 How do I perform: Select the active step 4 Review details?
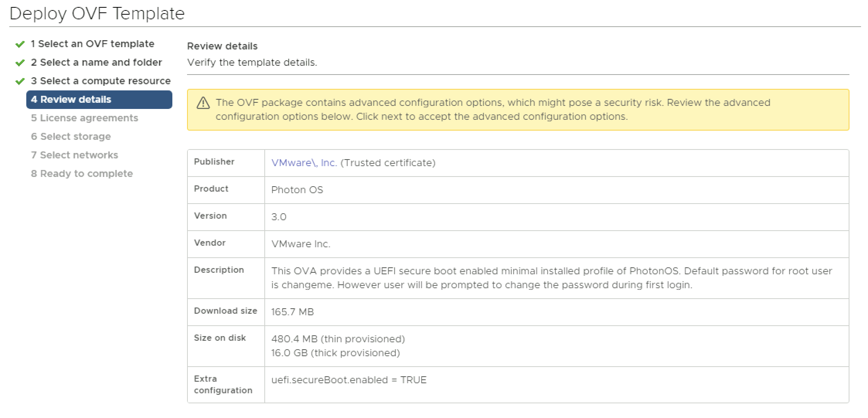tap(99, 100)
